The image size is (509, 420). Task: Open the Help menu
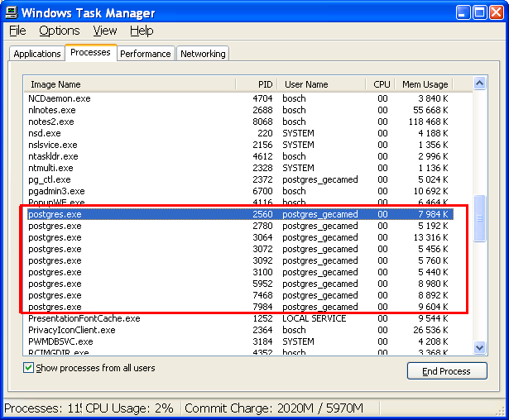point(142,31)
